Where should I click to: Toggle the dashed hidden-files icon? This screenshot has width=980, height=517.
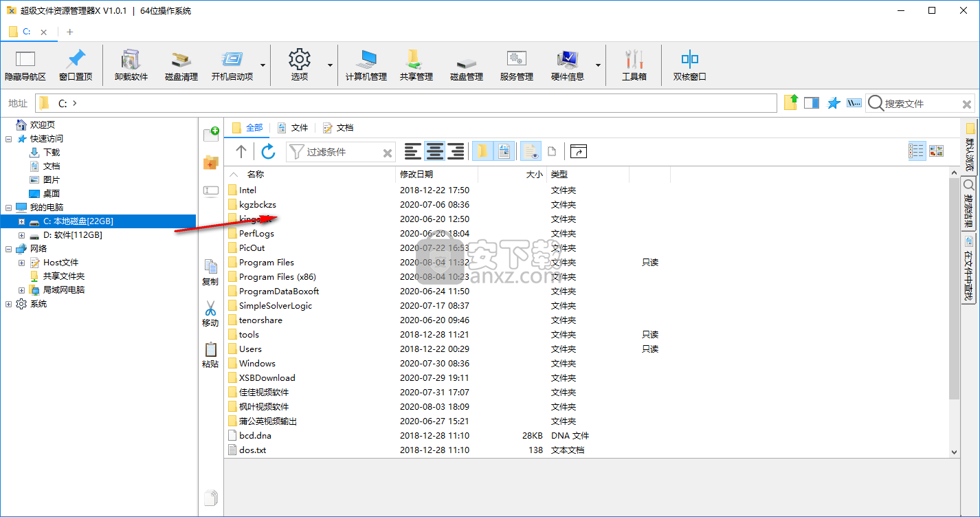click(552, 151)
